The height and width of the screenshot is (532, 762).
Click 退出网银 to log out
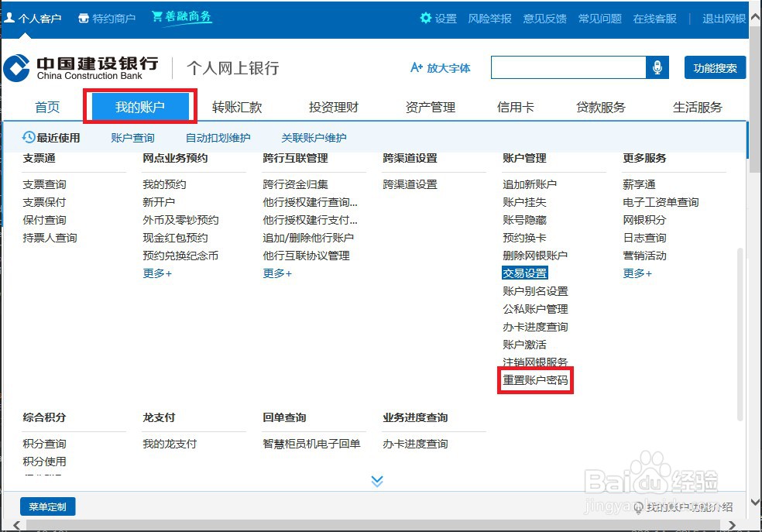(x=722, y=18)
